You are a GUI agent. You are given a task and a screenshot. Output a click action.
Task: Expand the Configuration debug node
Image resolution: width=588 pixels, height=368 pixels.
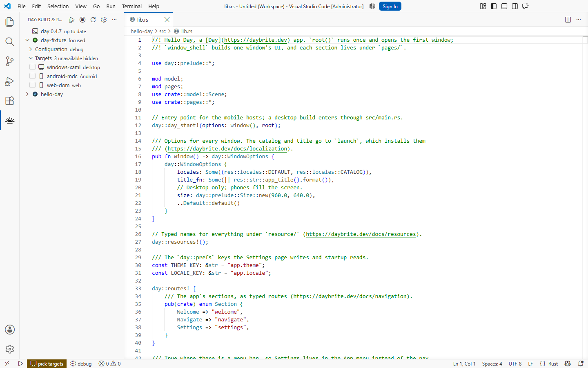[31, 49]
